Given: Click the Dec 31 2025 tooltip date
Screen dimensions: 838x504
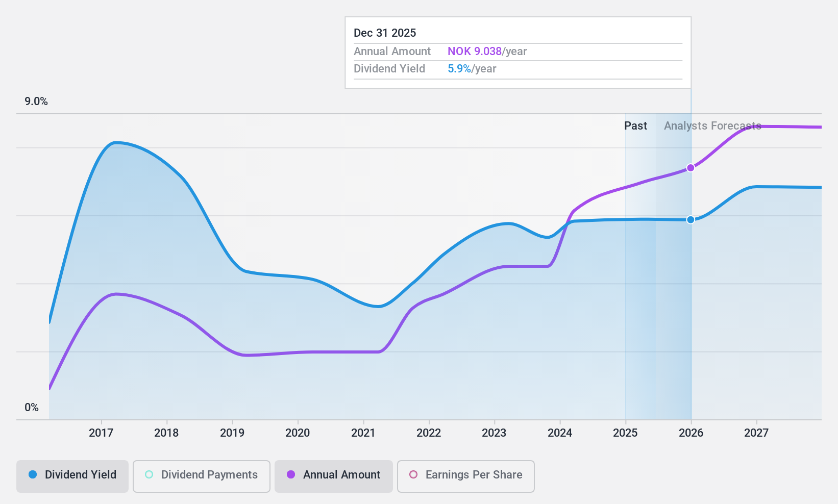Looking at the screenshot, I should point(385,33).
